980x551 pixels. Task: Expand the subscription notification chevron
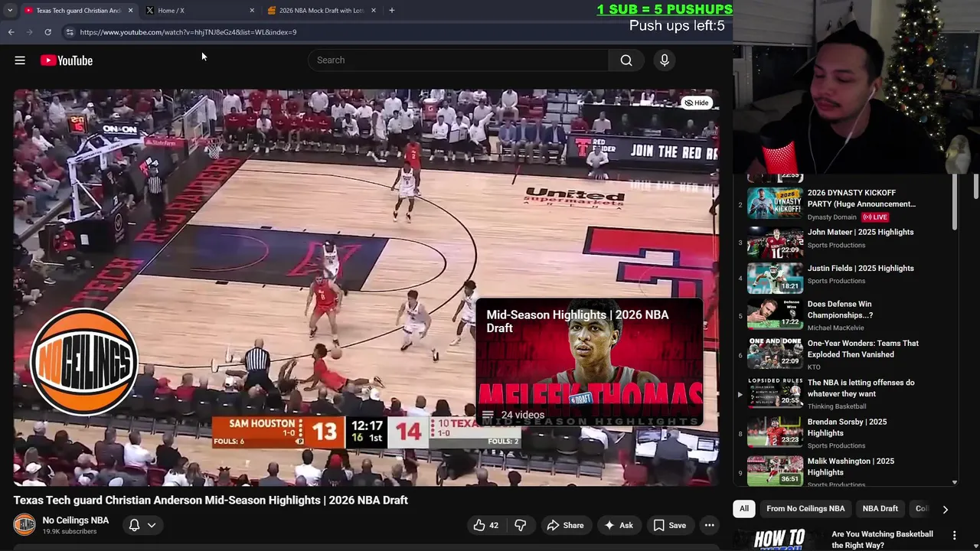[x=152, y=525]
